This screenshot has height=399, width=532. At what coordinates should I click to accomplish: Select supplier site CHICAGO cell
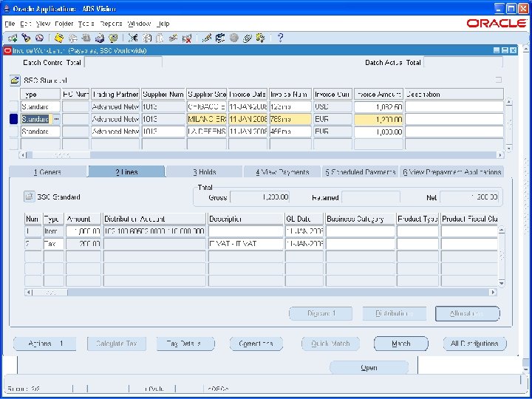click(x=207, y=106)
